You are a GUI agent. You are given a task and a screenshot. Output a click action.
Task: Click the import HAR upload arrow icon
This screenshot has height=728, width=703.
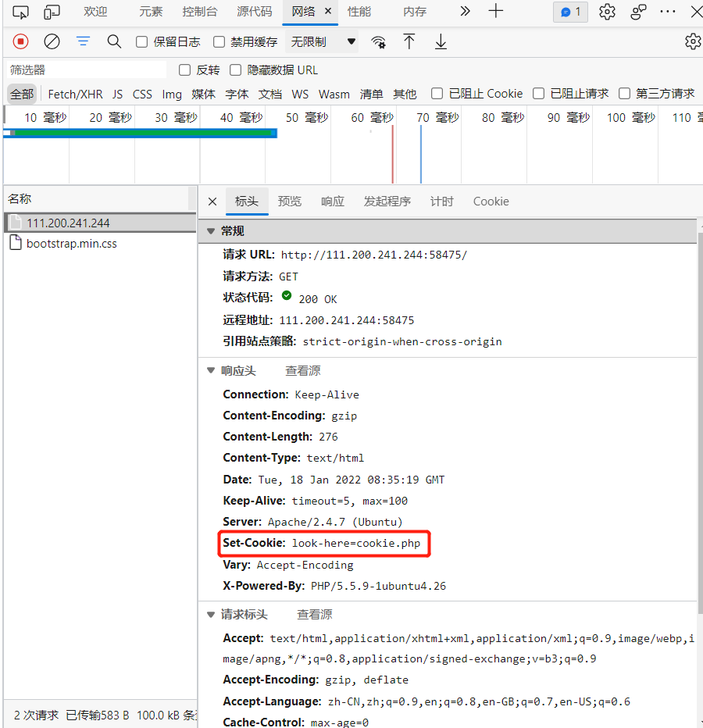click(409, 42)
